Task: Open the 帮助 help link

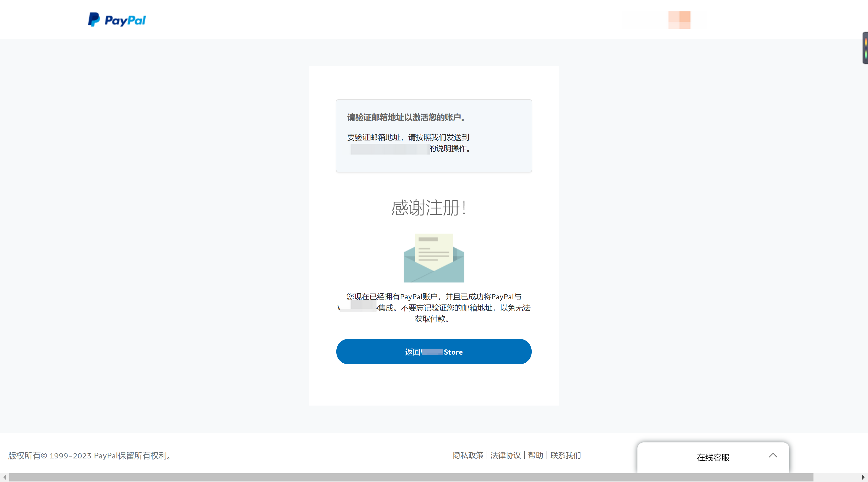Action: click(535, 455)
